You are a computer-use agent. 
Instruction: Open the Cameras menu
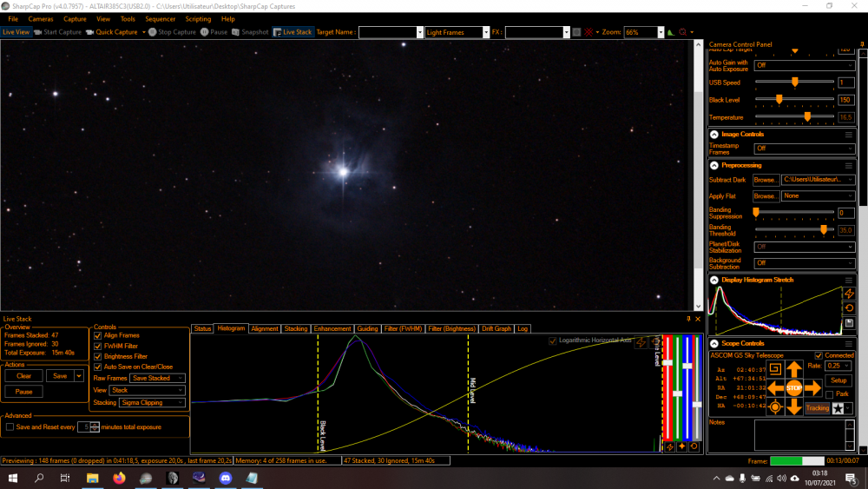click(x=41, y=19)
